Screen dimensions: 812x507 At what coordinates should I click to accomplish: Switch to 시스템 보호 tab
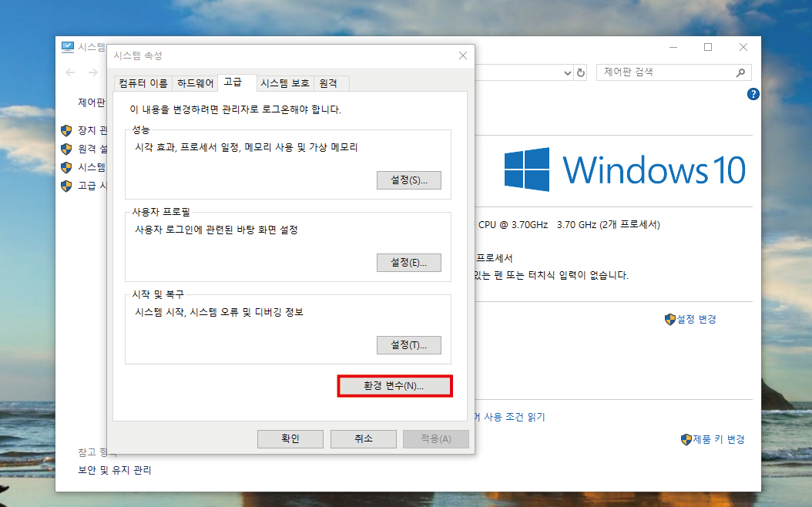(x=285, y=83)
